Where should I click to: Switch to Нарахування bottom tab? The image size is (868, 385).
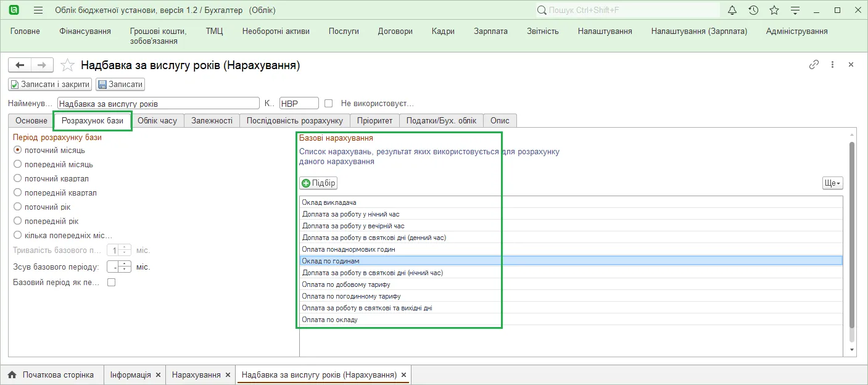tap(196, 375)
